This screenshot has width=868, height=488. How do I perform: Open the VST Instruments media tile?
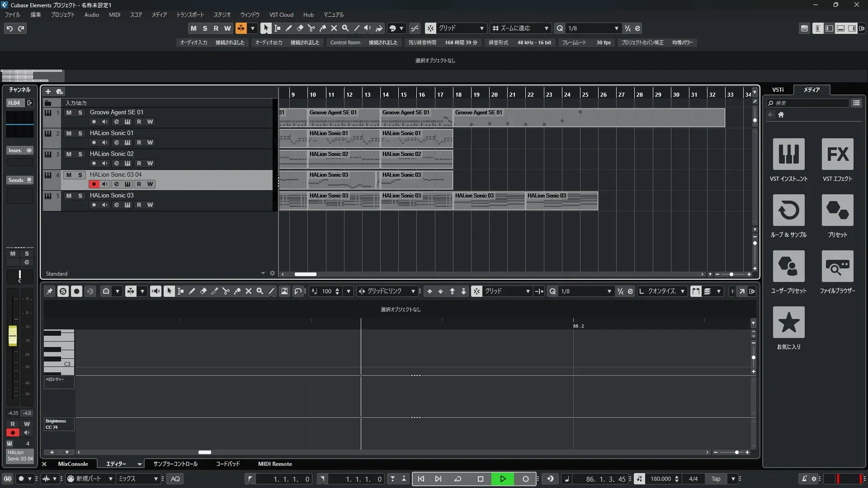click(x=788, y=155)
